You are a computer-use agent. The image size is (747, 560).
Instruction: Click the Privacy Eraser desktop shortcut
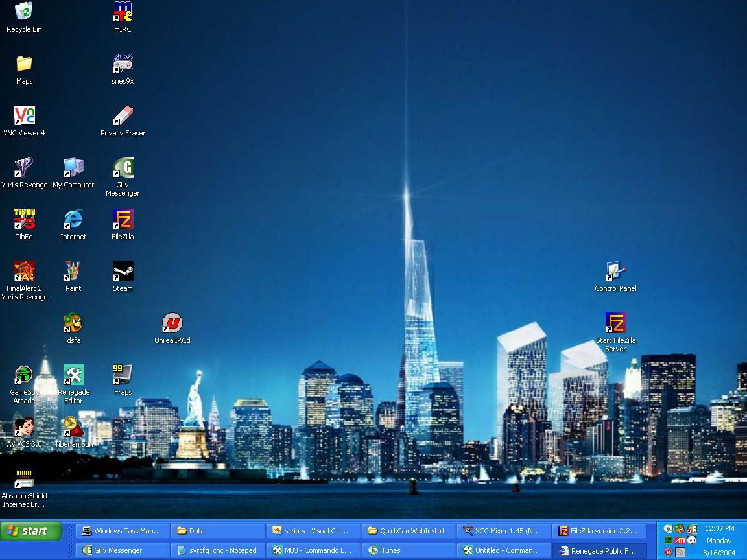[123, 116]
